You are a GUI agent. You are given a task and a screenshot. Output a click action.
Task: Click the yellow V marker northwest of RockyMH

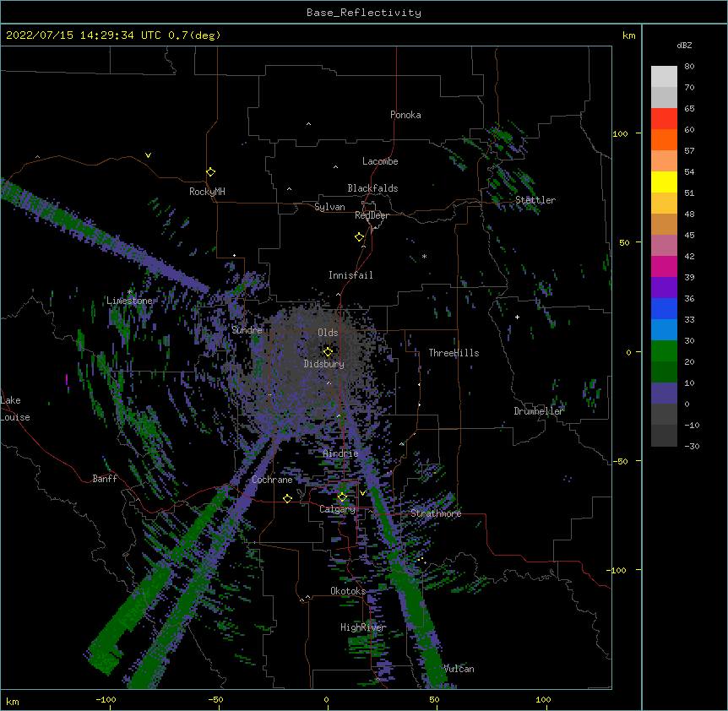point(148,155)
